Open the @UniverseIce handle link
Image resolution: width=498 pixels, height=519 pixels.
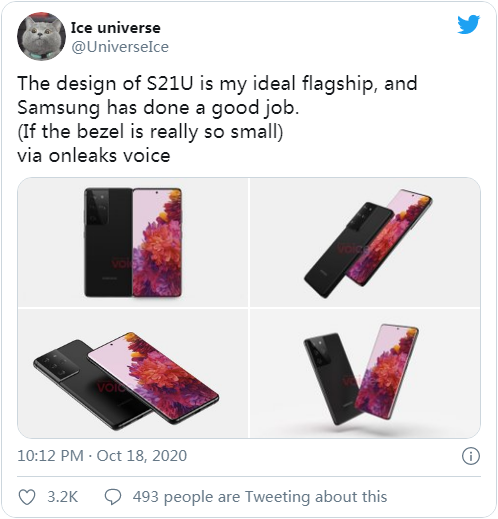120,47
